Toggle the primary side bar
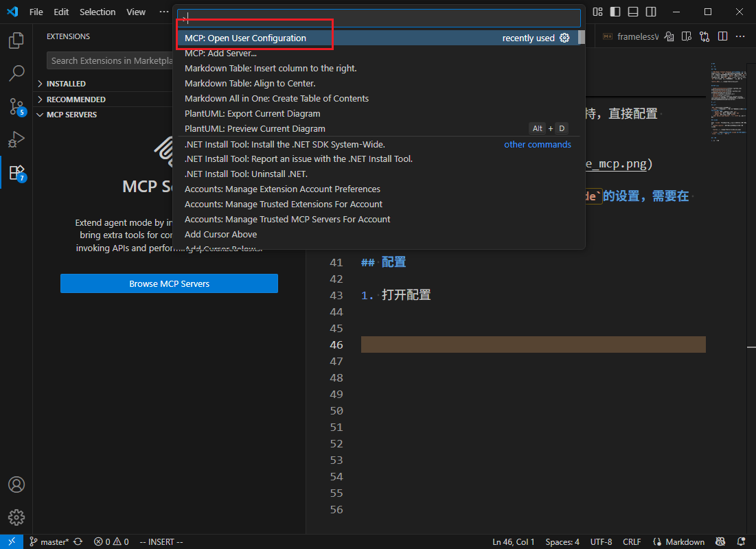The height and width of the screenshot is (549, 756). point(615,12)
